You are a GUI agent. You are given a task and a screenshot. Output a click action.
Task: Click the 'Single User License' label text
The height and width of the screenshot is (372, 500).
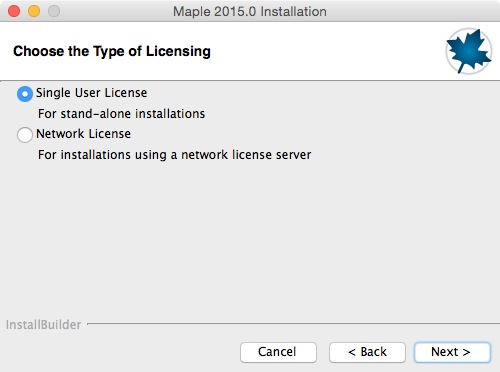[x=91, y=93]
